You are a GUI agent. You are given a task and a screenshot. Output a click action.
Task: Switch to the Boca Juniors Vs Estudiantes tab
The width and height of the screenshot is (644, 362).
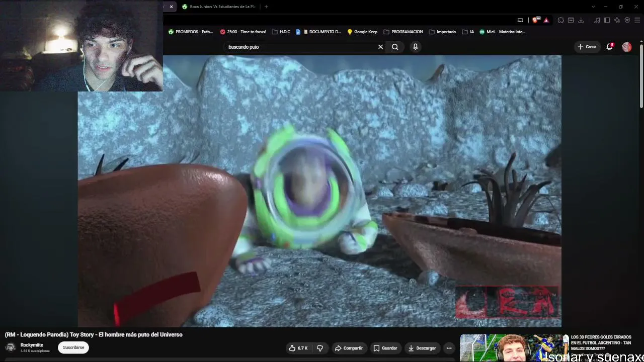219,7
